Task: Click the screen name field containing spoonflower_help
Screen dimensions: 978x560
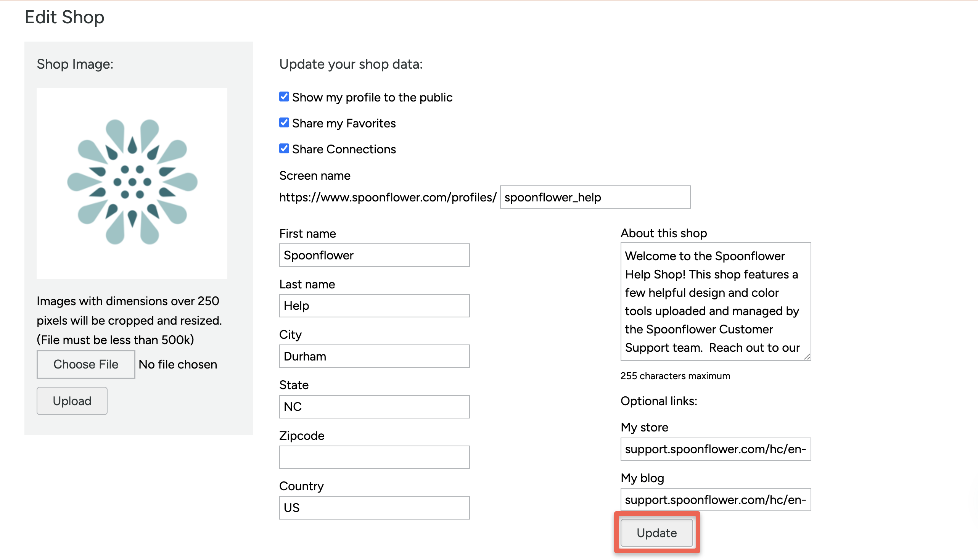Action: [x=595, y=197]
